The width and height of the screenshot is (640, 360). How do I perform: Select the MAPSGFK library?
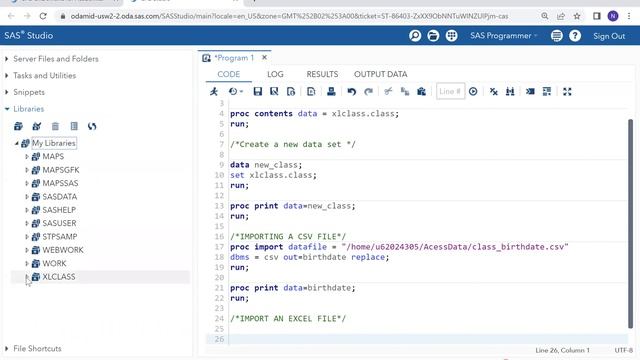pyautogui.click(x=61, y=170)
